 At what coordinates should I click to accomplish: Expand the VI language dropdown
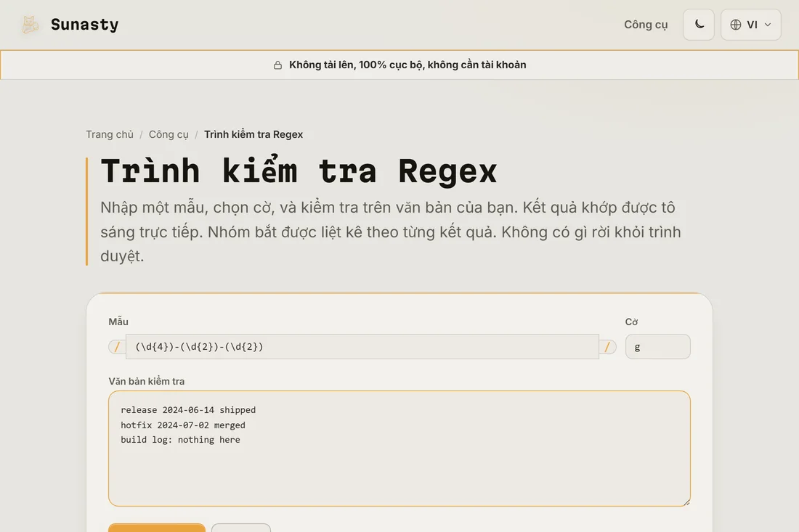[x=750, y=25]
